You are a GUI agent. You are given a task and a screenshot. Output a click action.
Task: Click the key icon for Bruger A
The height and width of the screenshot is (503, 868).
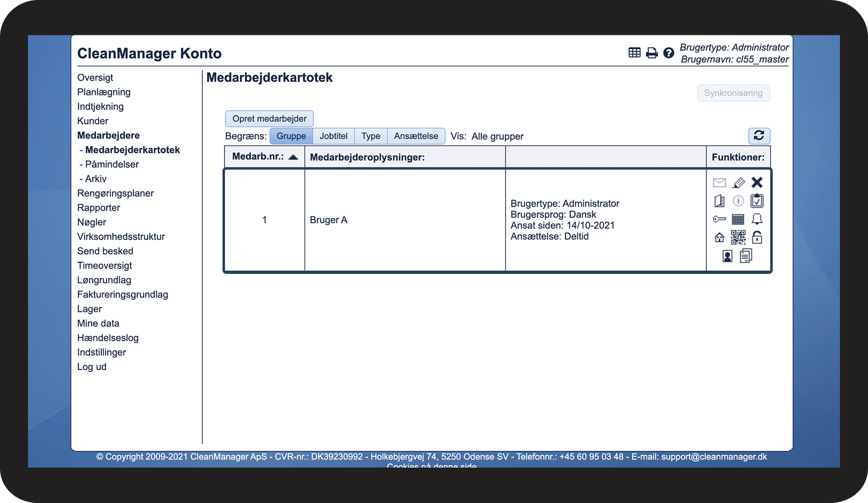(719, 219)
